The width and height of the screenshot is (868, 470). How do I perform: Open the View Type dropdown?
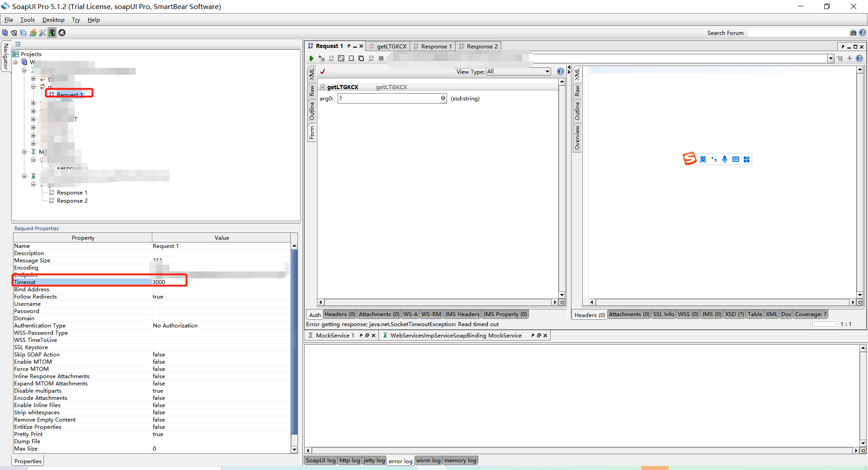click(519, 71)
